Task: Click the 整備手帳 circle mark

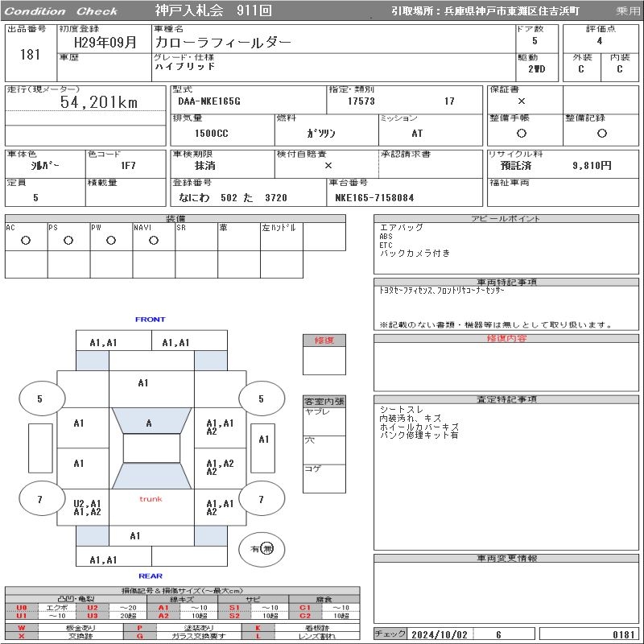Action: click(522, 134)
